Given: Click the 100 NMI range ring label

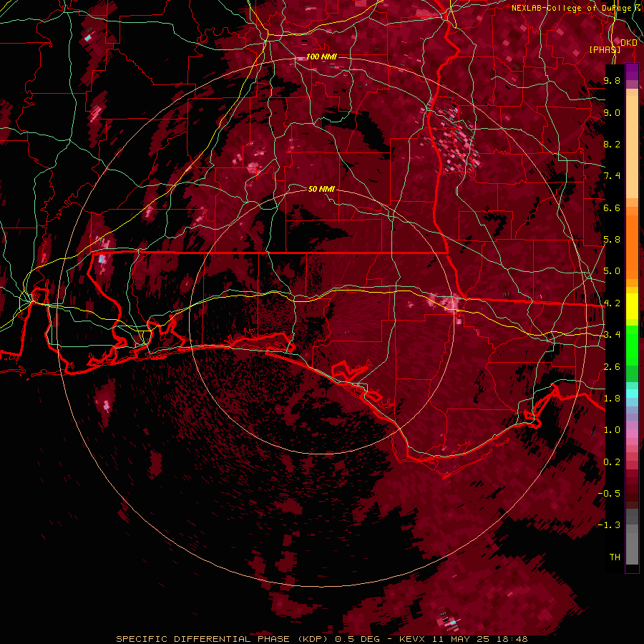Looking at the screenshot, I should pos(321,57).
